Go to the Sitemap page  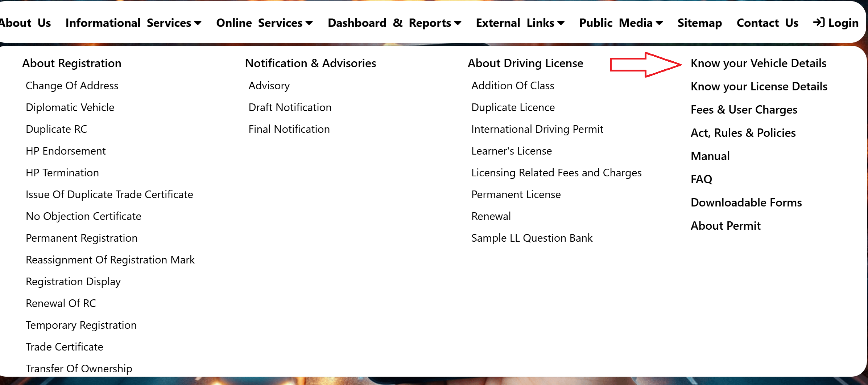pyautogui.click(x=699, y=23)
